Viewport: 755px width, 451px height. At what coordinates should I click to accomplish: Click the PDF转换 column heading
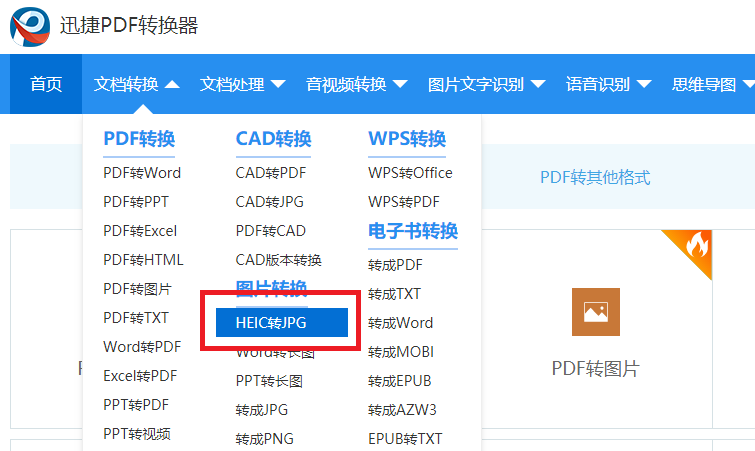(x=139, y=139)
